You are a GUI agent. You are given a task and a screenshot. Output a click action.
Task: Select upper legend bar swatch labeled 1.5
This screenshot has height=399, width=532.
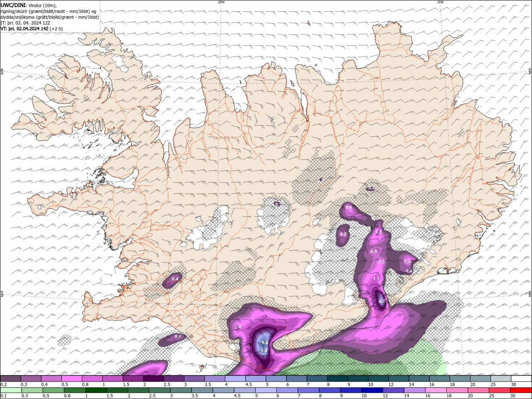tap(133, 379)
